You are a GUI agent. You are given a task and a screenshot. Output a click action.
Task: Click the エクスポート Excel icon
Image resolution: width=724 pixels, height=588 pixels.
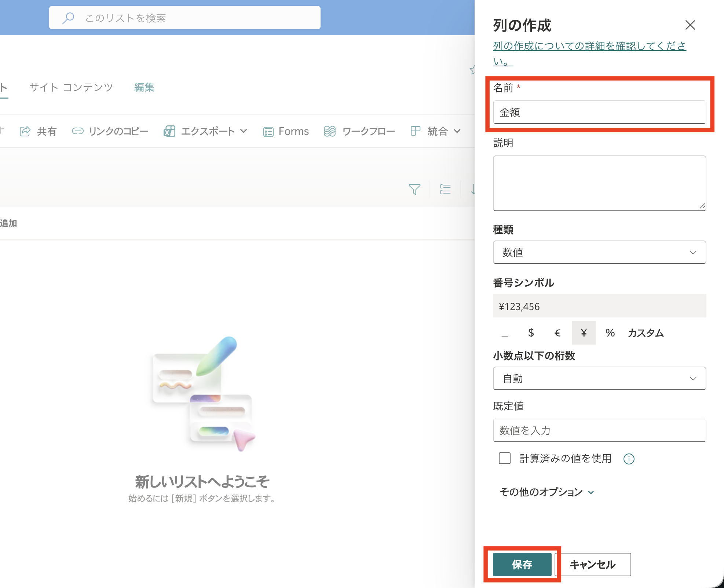click(169, 131)
